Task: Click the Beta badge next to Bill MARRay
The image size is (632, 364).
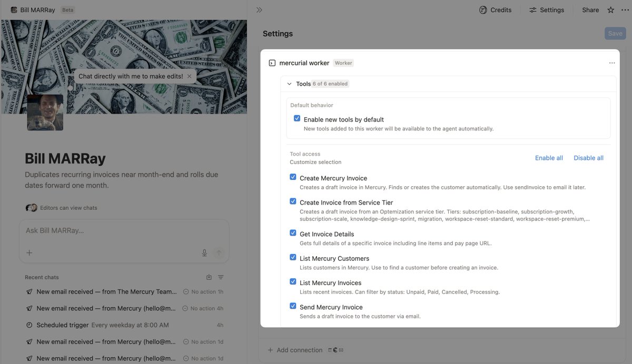Action: point(68,10)
